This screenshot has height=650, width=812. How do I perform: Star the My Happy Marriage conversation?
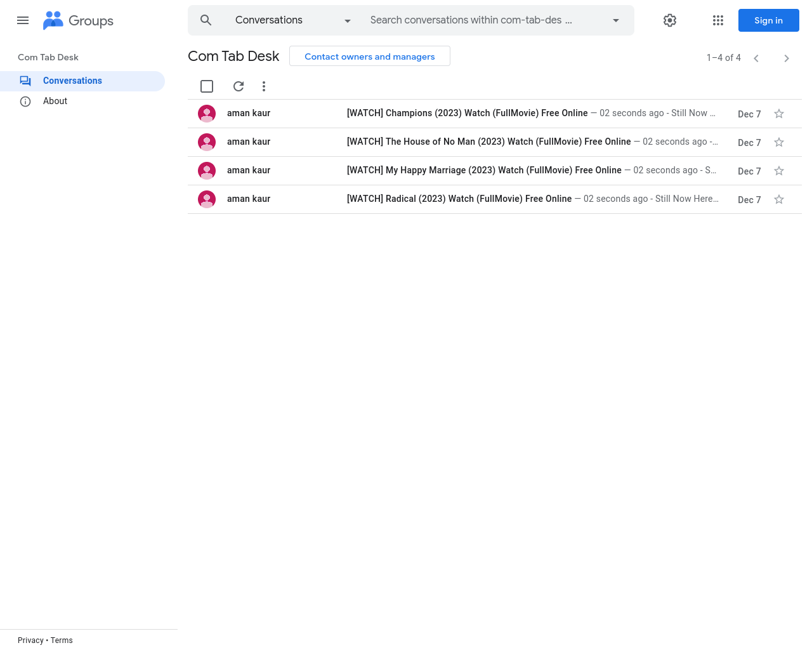click(779, 171)
